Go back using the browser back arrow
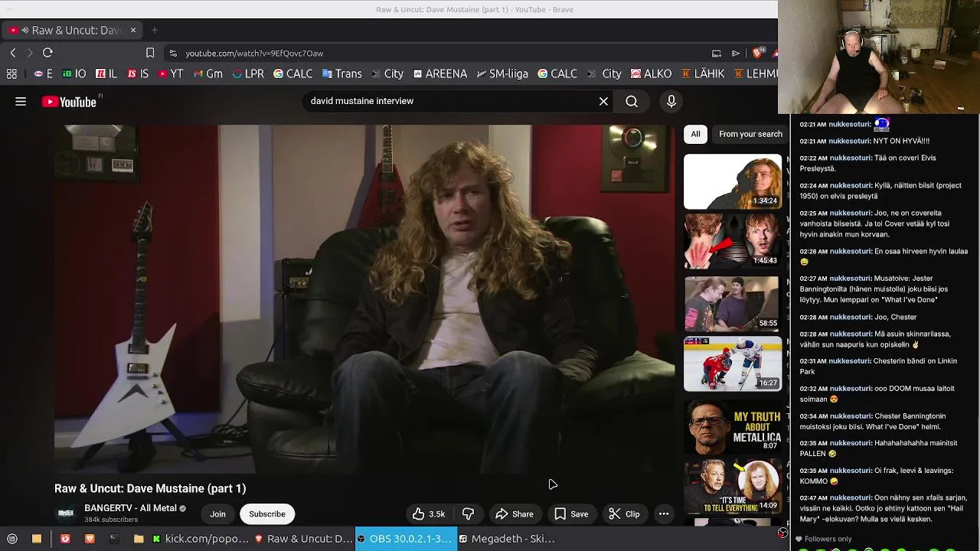Image resolution: width=980 pixels, height=551 pixels. pos(13,53)
